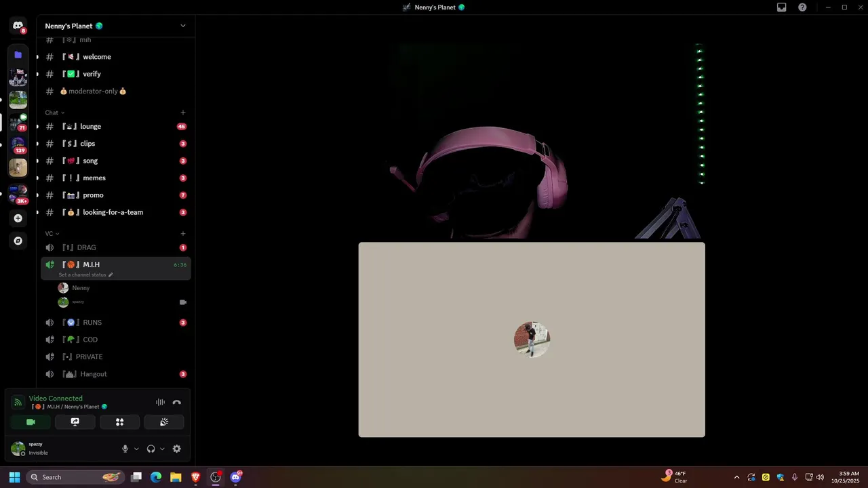This screenshot has height=488, width=868.
Task: Open voice connection signal details icon
Action: 18,403
